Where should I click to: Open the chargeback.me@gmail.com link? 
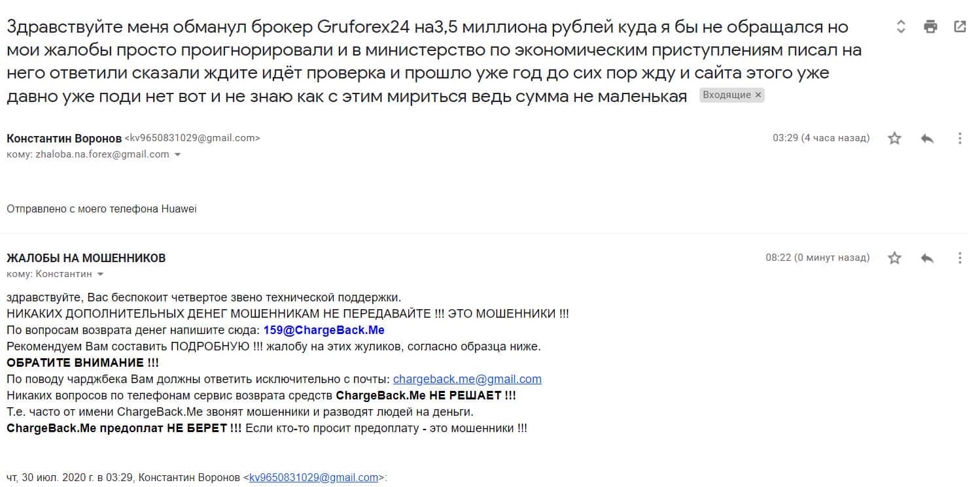click(x=467, y=379)
